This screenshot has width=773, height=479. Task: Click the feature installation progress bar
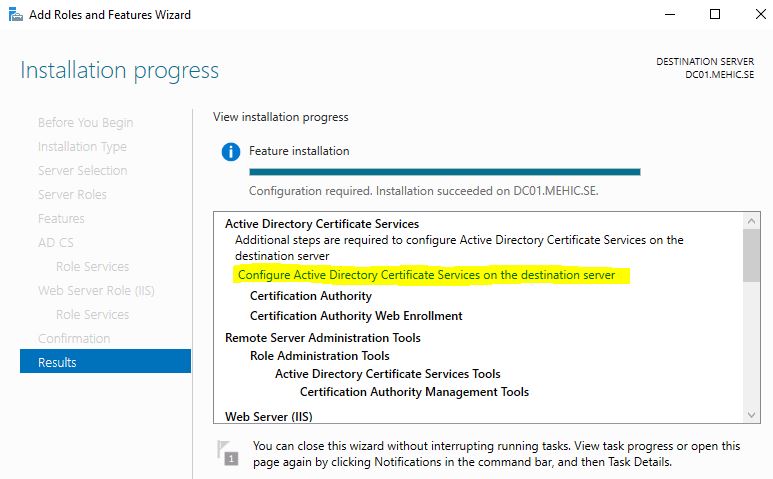coord(444,172)
